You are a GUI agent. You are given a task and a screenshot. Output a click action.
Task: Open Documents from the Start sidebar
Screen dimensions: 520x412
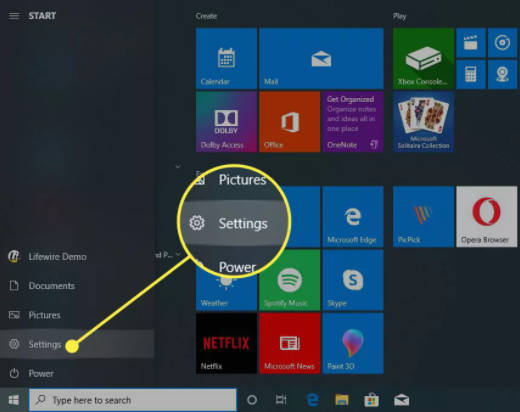77,286
